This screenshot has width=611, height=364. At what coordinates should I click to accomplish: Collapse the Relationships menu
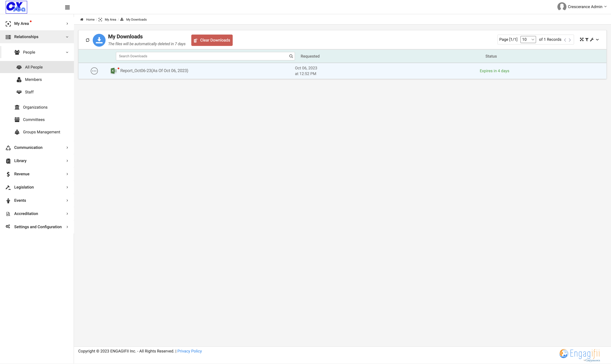coord(37,37)
